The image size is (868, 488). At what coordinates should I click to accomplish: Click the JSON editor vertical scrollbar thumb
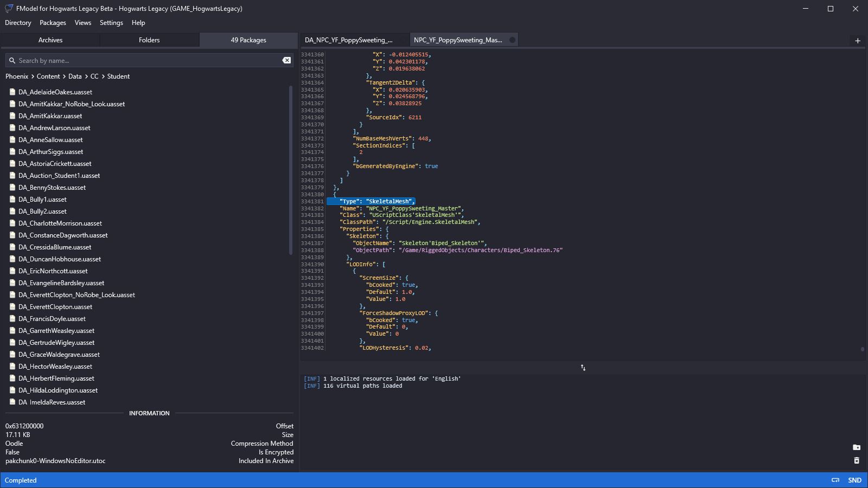click(863, 349)
